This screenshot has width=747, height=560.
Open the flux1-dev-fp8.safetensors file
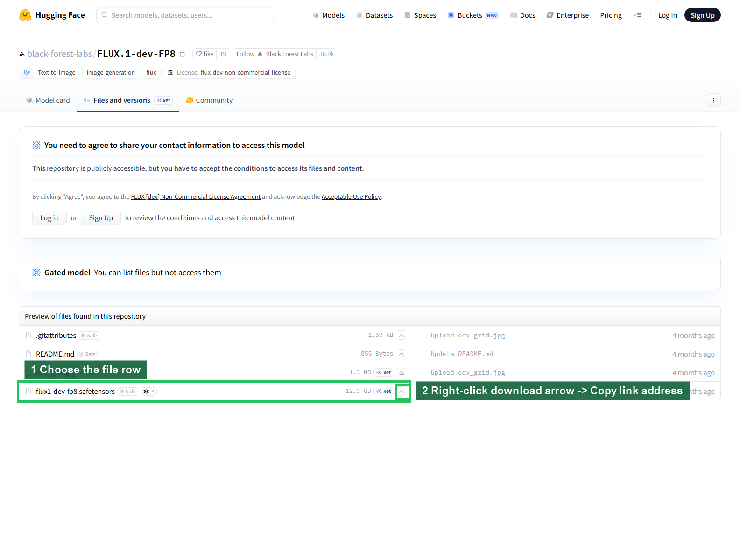pyautogui.click(x=75, y=392)
